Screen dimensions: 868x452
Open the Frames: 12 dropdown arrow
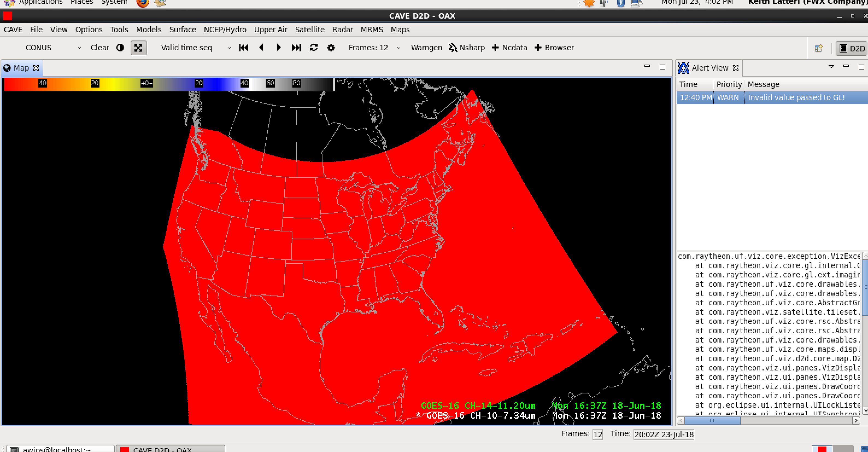(x=399, y=48)
